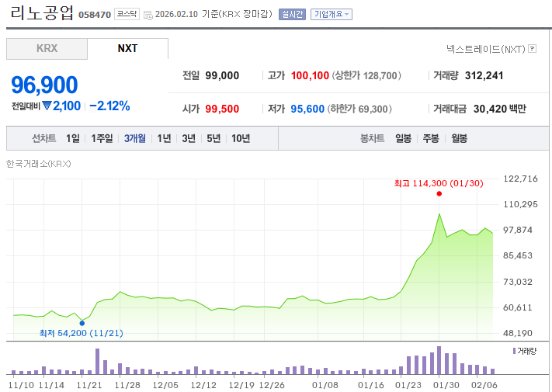This screenshot has height=392, width=552.
Task: Select the NXT tab
Action: pos(128,49)
